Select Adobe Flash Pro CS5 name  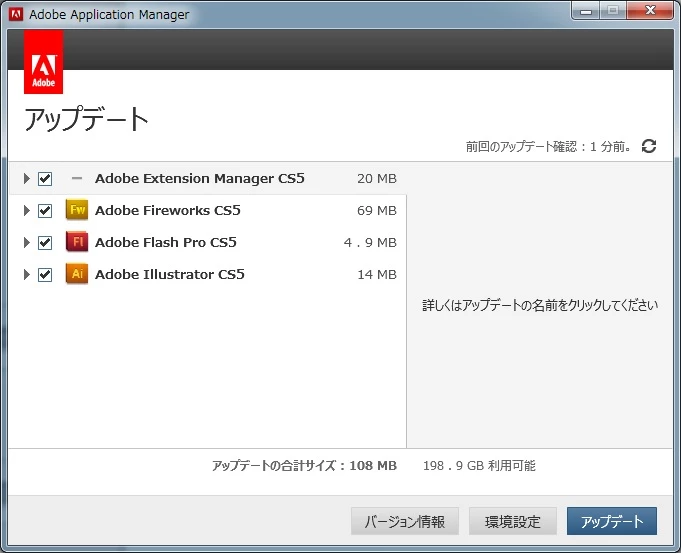[x=166, y=242]
